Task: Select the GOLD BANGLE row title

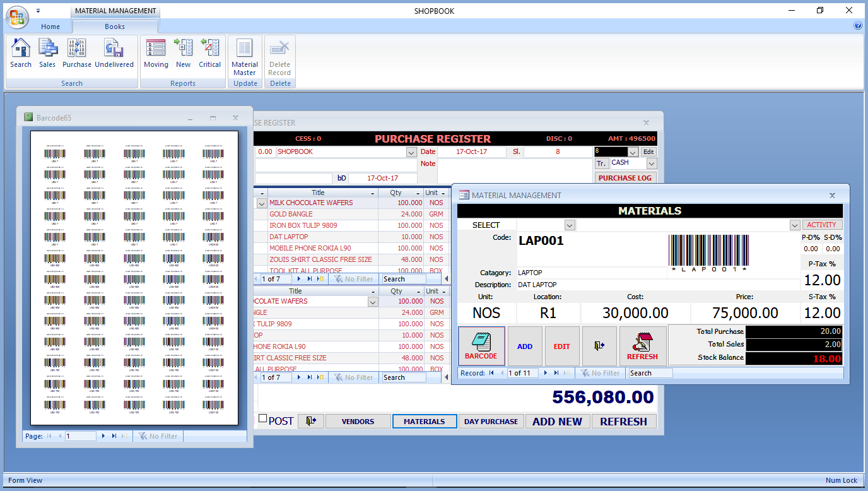Action: coord(291,215)
